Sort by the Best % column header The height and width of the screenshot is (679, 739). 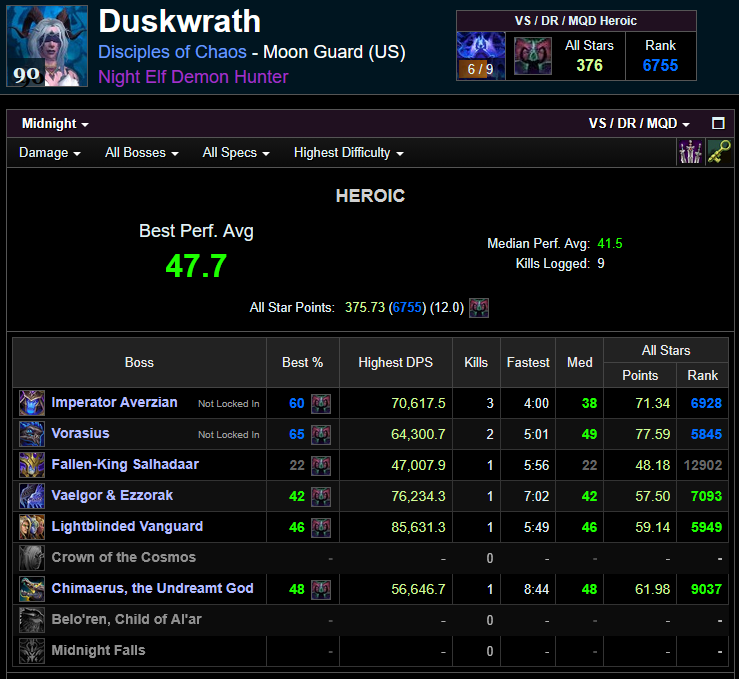click(303, 362)
